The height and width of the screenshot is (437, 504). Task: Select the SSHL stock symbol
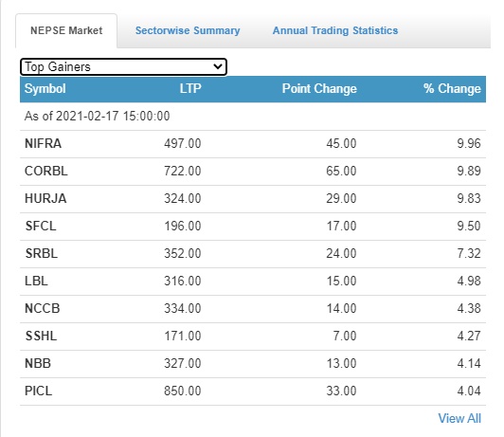[41, 336]
